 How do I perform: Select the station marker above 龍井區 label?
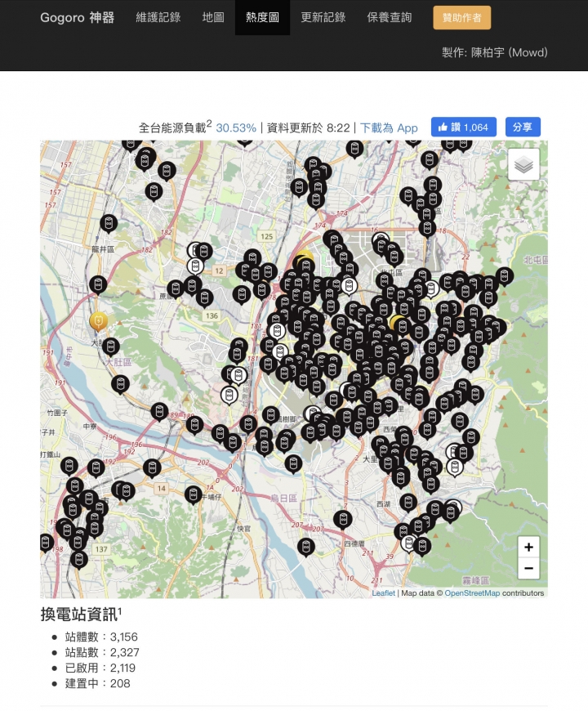pos(109,223)
